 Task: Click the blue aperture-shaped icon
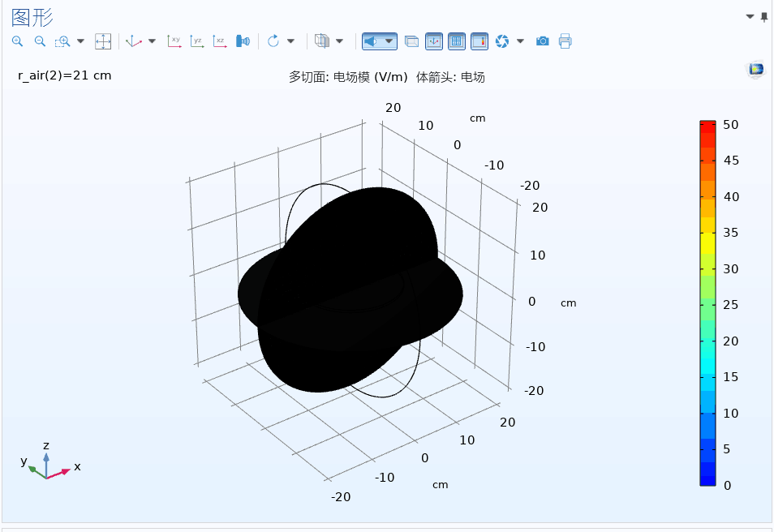(502, 41)
